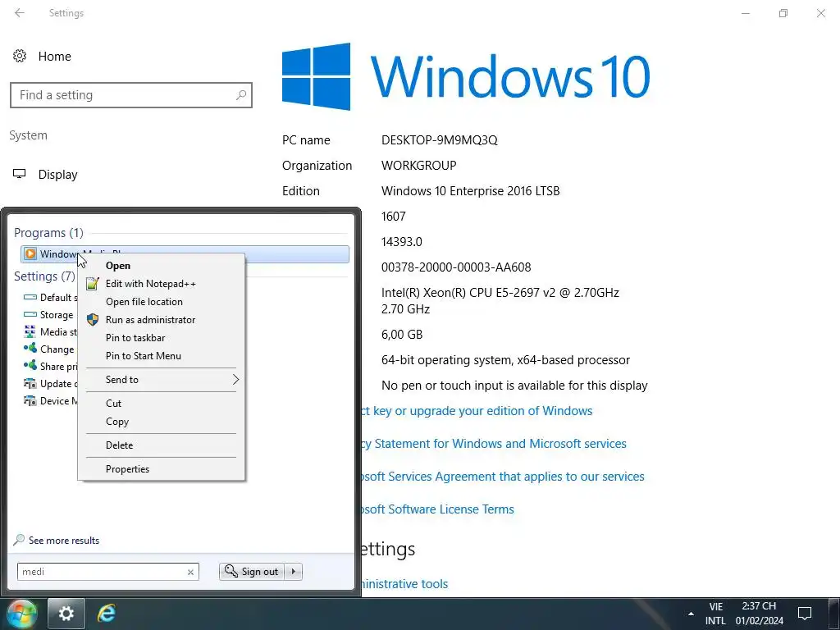Open the Device M… settings result

tap(51, 400)
